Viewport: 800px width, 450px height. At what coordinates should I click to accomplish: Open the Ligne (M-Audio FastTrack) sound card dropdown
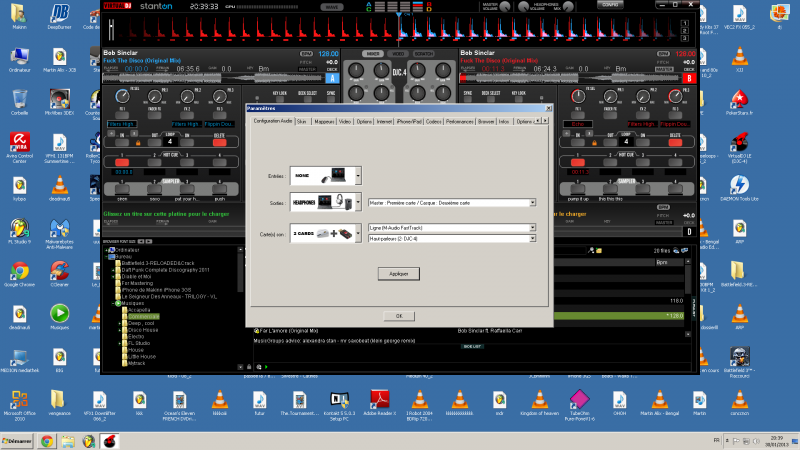[x=531, y=228]
